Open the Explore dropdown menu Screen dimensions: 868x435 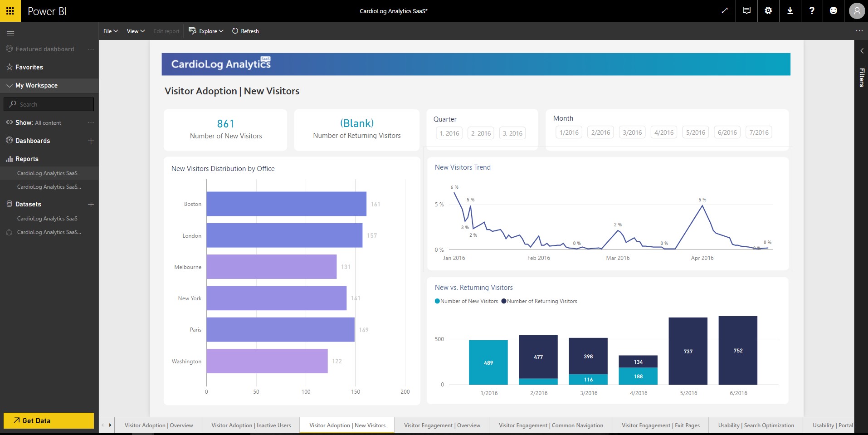coord(206,31)
